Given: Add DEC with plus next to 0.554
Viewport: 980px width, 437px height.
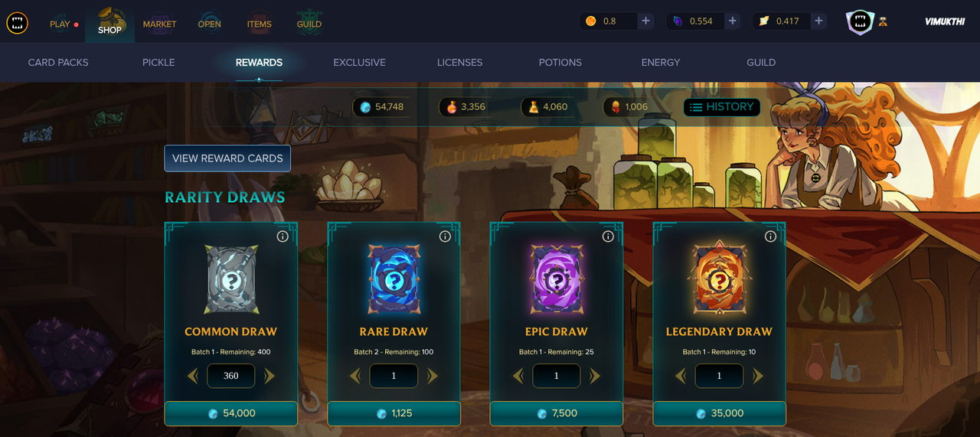Looking at the screenshot, I should (733, 21).
